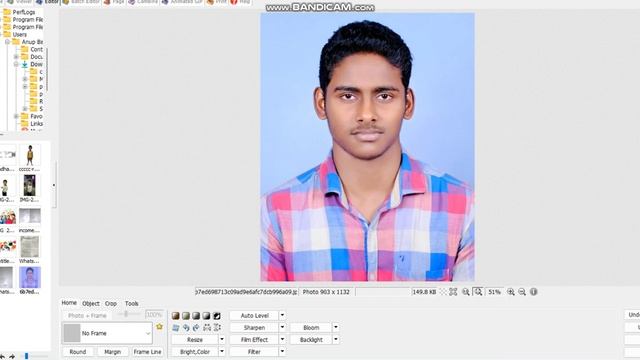Screen dimensions: 640x360
Task: Zoom out with the minus magnifier icon
Action: coord(522,292)
